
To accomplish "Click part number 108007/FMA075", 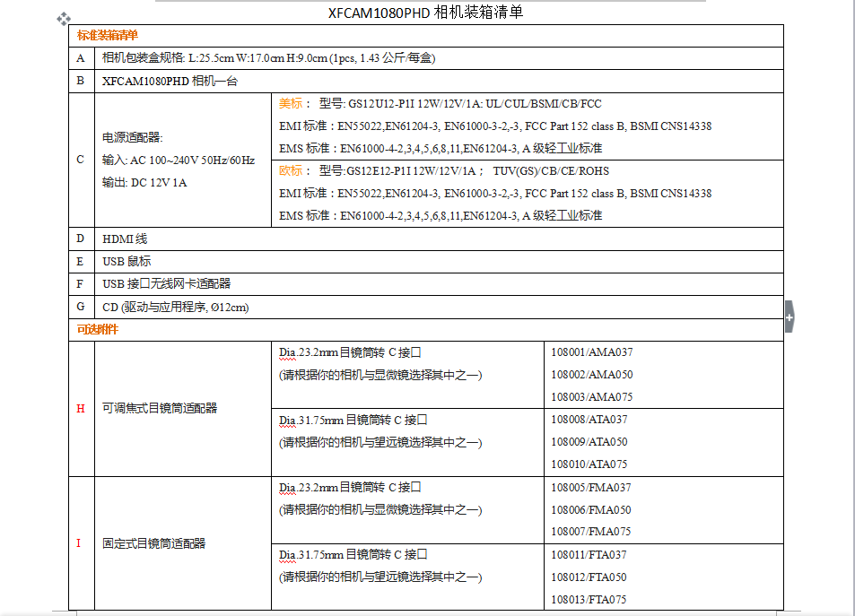I will click(x=590, y=531).
